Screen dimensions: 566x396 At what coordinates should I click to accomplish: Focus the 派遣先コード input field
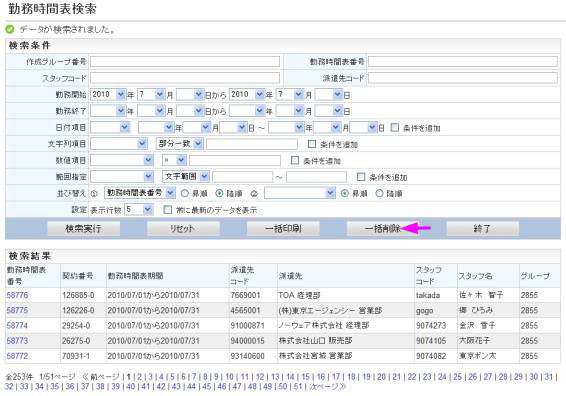463,78
